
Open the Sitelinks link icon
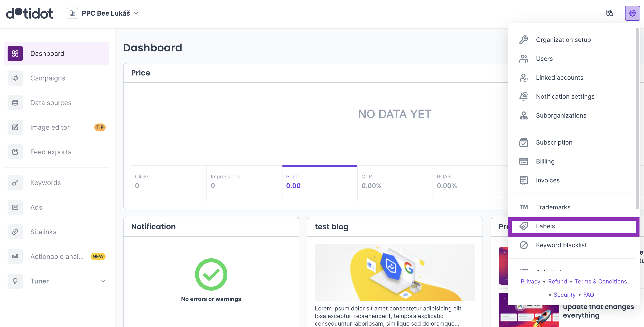point(15,232)
